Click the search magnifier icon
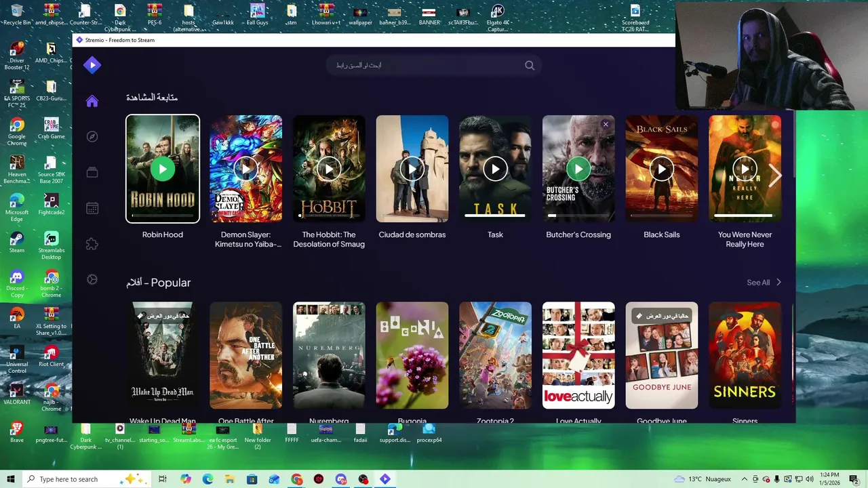Screen dimensions: 868x488 (x=530, y=66)
